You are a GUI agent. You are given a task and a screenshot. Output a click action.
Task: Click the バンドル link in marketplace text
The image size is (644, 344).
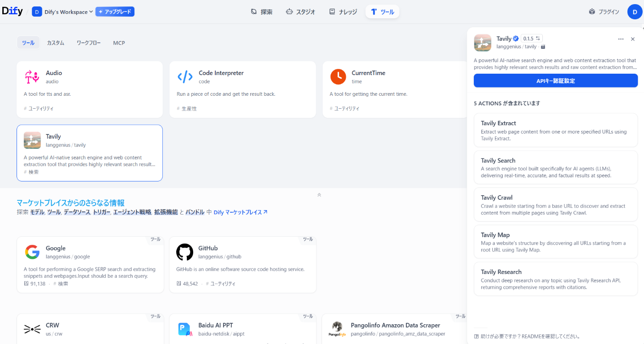click(x=195, y=212)
